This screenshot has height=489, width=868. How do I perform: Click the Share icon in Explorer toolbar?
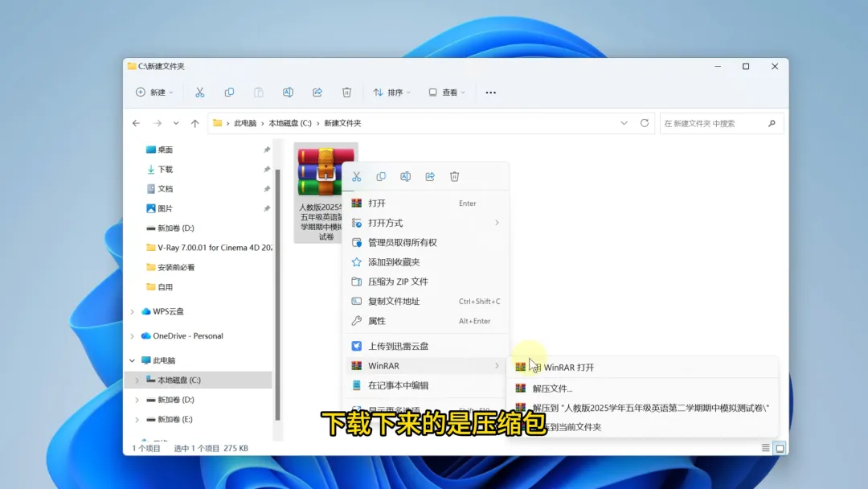coord(317,92)
